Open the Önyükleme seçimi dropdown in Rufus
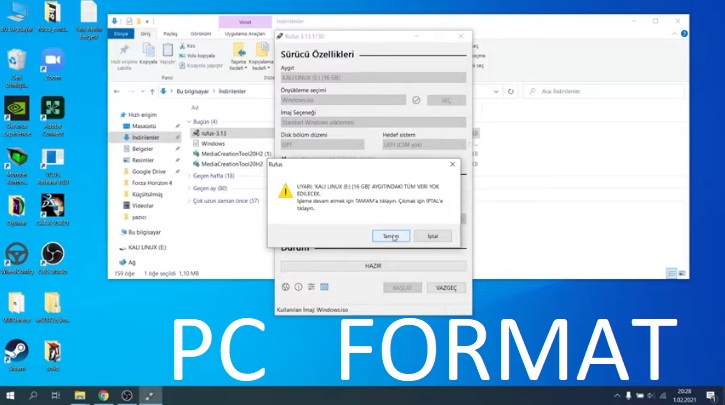The image size is (725, 405). pos(343,100)
